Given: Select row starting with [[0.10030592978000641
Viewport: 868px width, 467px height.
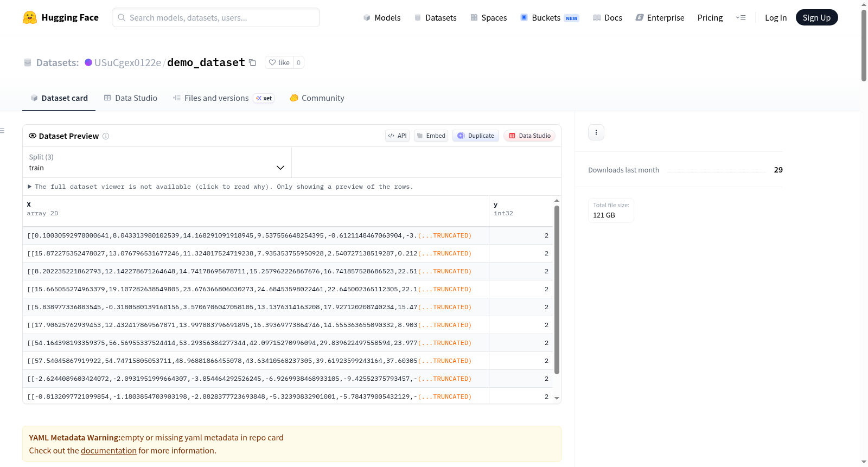Looking at the screenshot, I should pyautogui.click(x=288, y=235).
